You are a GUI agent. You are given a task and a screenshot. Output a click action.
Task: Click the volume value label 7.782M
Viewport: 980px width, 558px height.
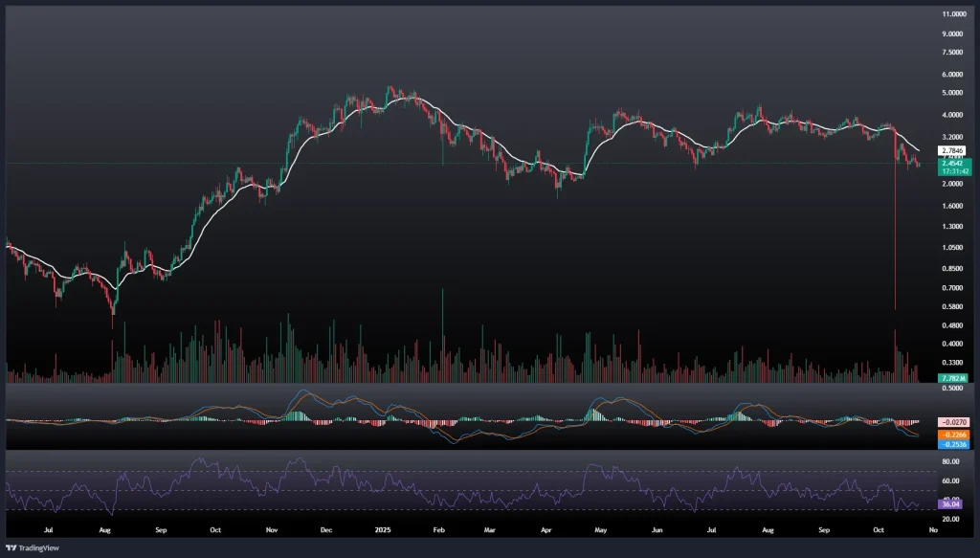coord(953,379)
